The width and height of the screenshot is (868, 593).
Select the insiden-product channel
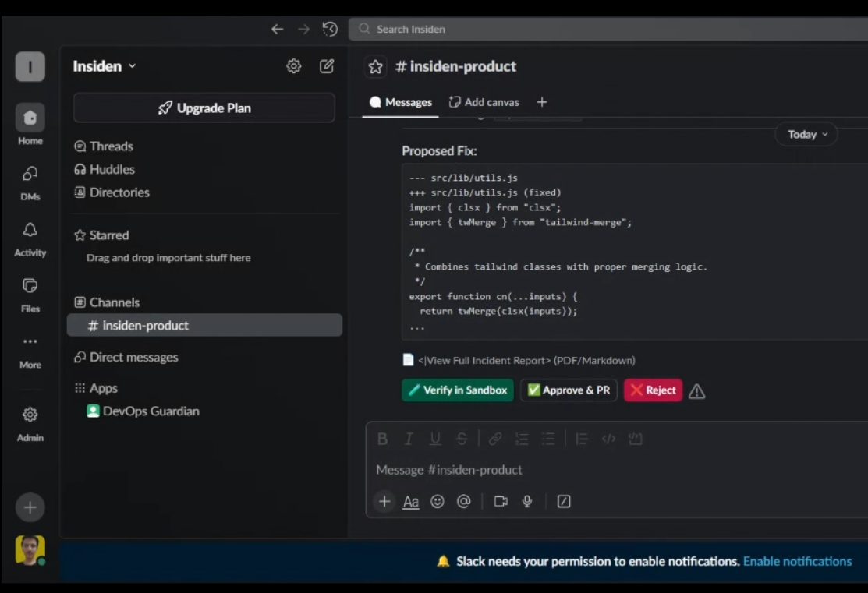click(204, 325)
